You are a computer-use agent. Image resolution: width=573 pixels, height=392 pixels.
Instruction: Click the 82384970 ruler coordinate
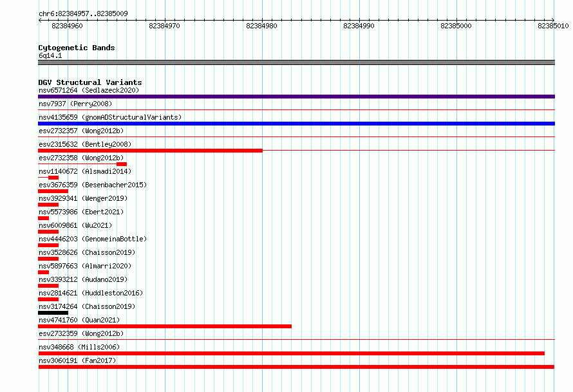164,26
